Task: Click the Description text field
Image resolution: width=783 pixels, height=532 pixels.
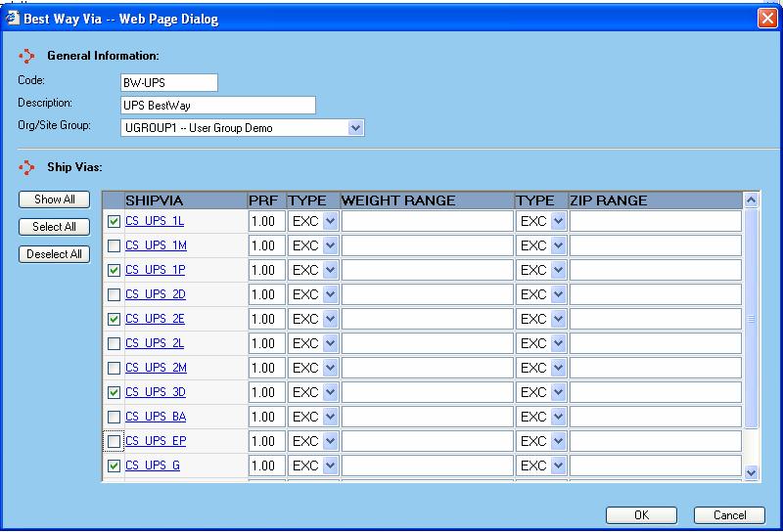Action: click(x=217, y=106)
